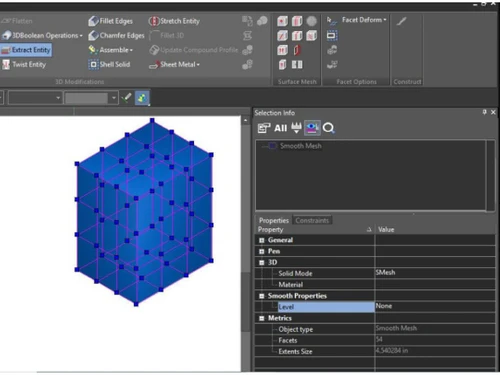Click the All button in Selection Info

(280, 128)
